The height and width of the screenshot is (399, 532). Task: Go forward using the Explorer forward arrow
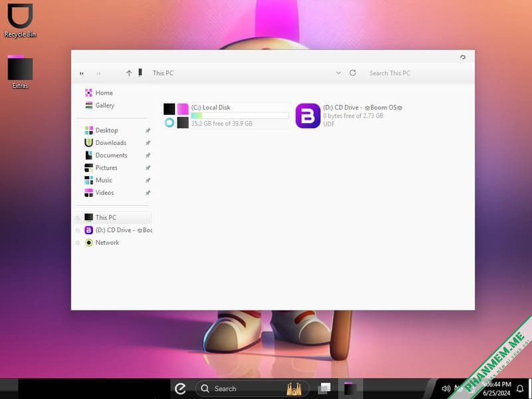click(x=98, y=73)
